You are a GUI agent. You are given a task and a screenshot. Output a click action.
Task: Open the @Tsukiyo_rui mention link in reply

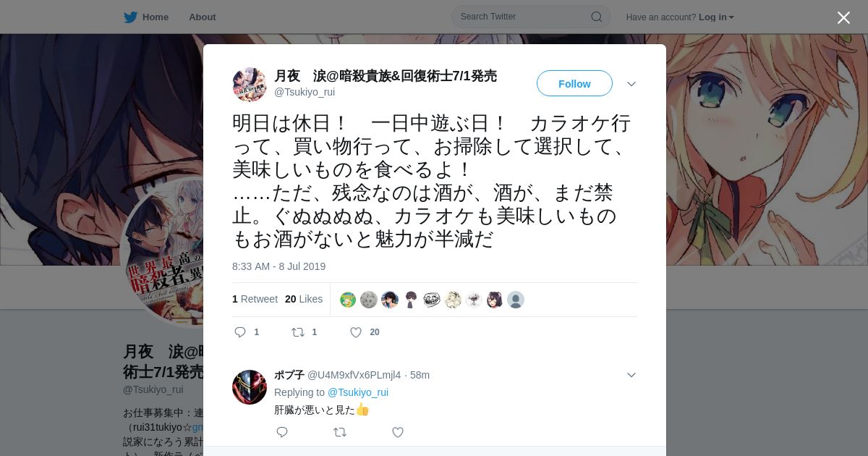(358, 392)
